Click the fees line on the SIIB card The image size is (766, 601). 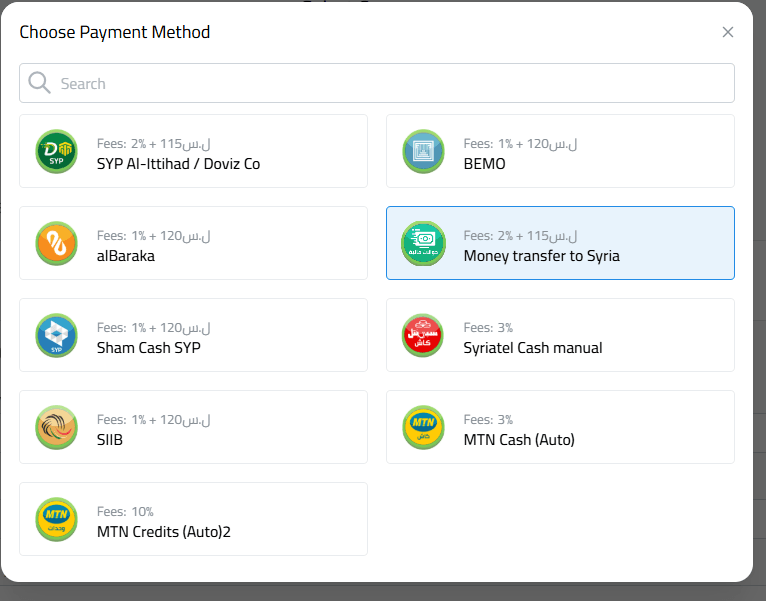(x=153, y=420)
